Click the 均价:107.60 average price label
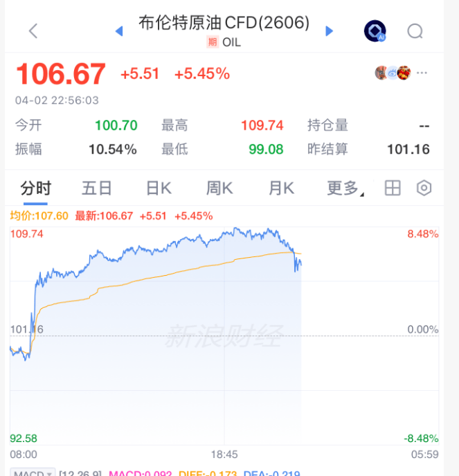Screen dimensions: 459x476 click(39, 215)
